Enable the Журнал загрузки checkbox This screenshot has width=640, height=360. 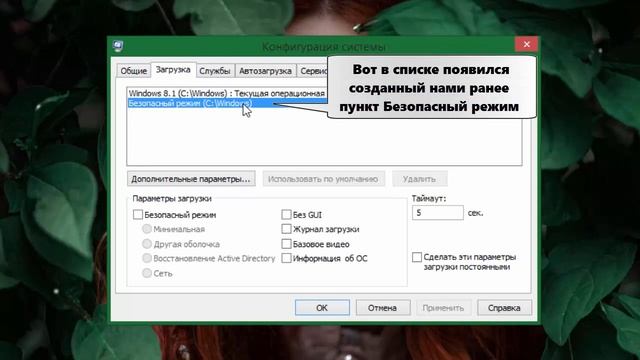(287, 229)
